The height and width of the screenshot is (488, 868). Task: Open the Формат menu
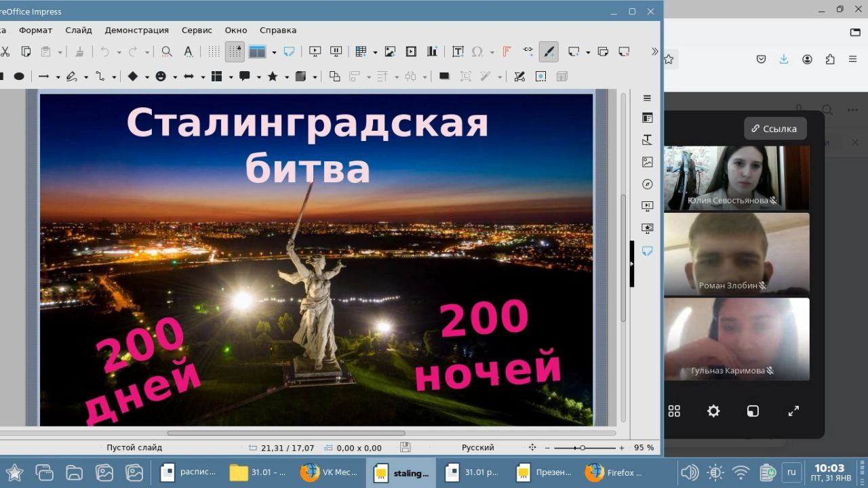click(35, 30)
